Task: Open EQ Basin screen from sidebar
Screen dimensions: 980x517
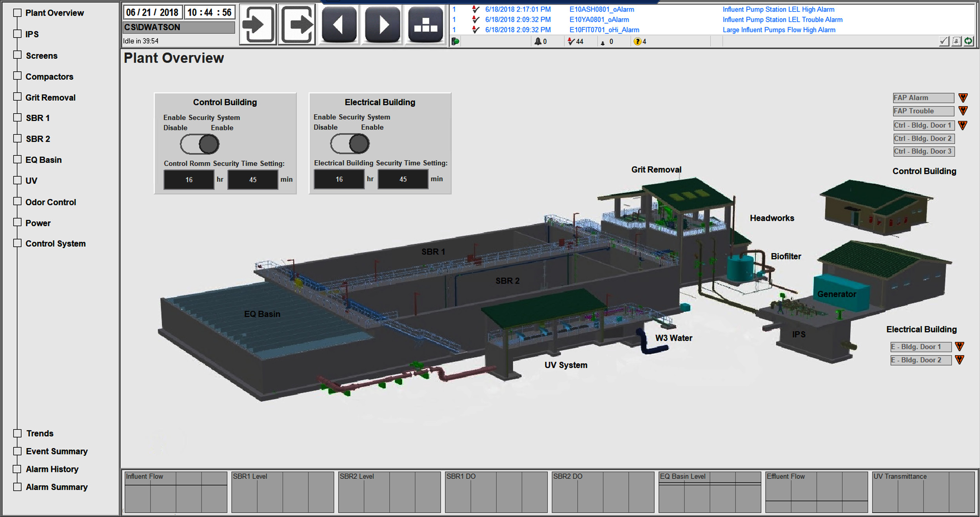Action: point(44,160)
